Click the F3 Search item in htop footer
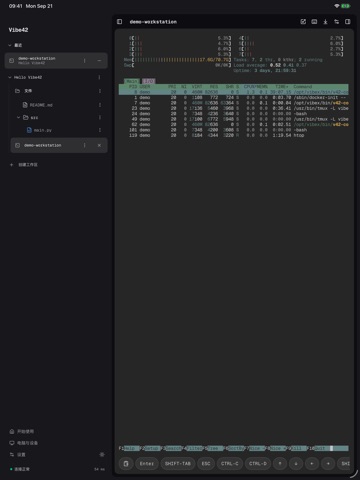Image resolution: width=360 pixels, height=480 pixels. [172, 448]
